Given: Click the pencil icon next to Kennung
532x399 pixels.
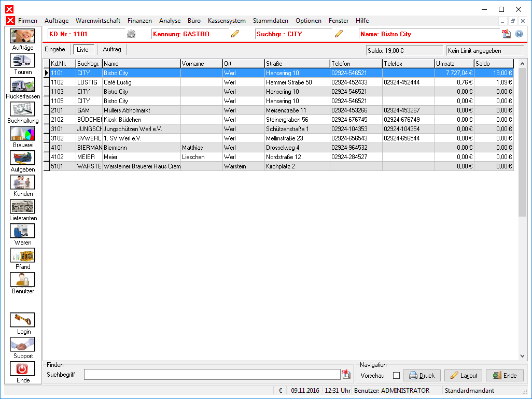Looking at the screenshot, I should coord(235,34).
